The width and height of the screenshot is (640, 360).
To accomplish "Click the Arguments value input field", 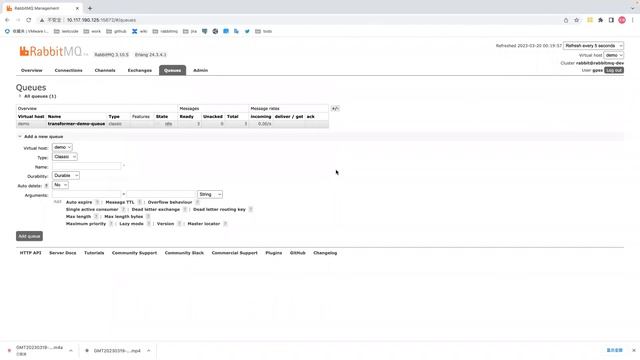I will 161,195.
